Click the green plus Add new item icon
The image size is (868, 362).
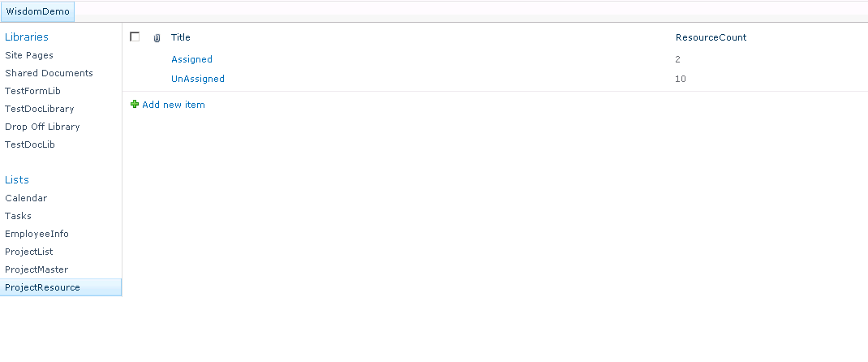tap(135, 105)
